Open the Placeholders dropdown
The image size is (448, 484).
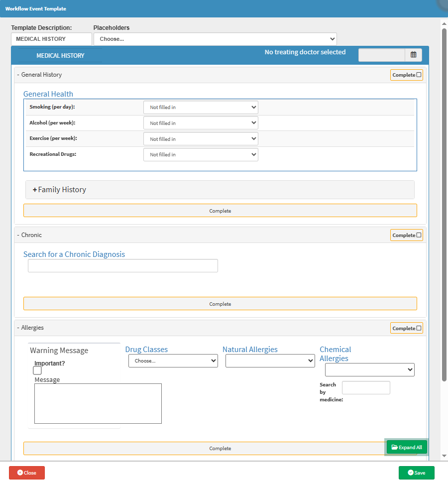click(x=215, y=39)
